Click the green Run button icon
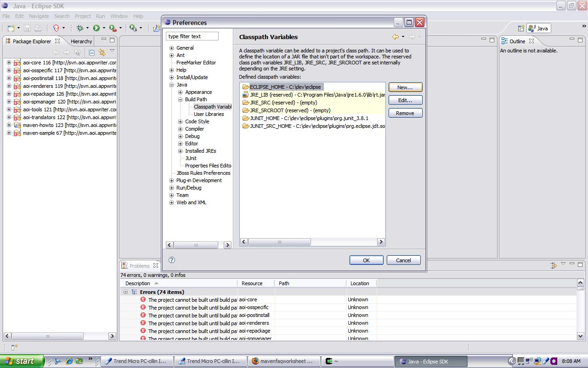Screen dimensions: 588x368 pyautogui.click(x=96, y=28)
